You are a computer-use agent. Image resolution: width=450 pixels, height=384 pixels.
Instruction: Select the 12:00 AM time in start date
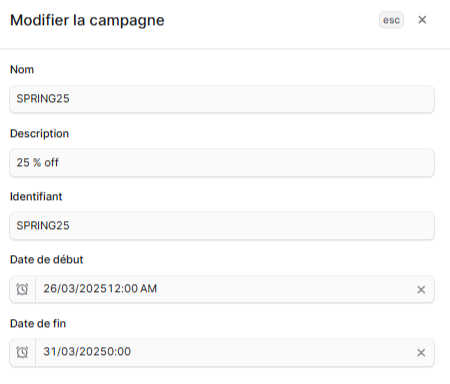pos(132,289)
